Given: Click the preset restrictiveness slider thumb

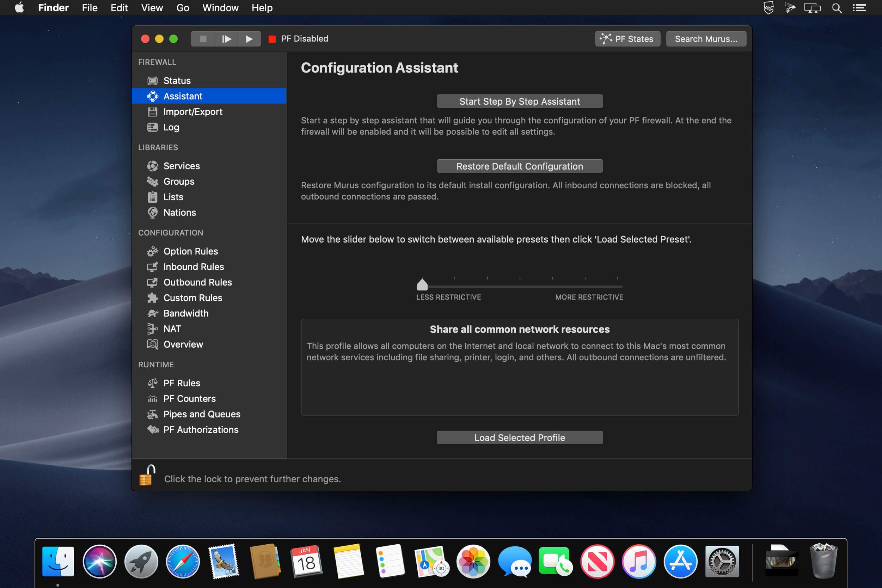Looking at the screenshot, I should [x=422, y=284].
